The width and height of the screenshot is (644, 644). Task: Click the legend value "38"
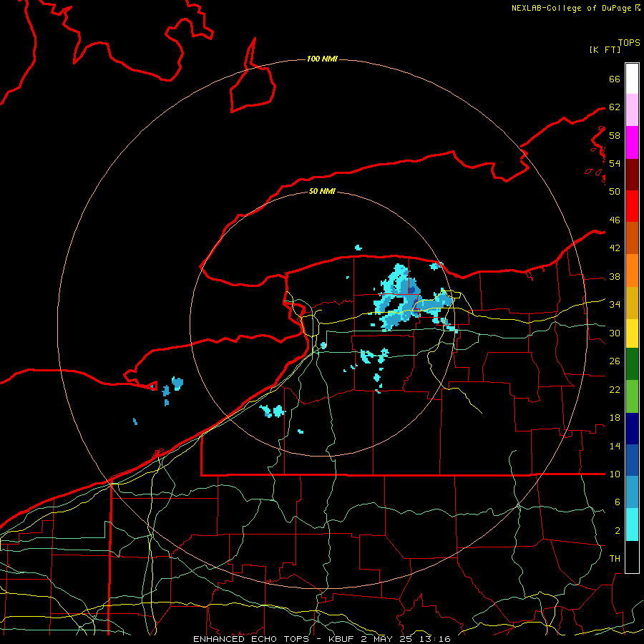click(x=615, y=277)
